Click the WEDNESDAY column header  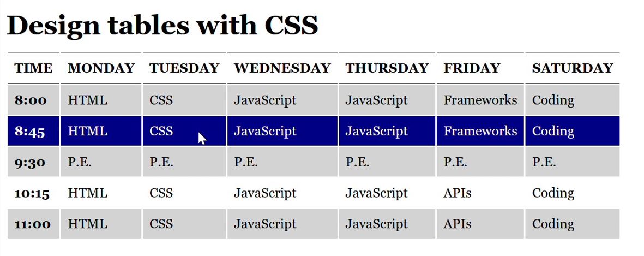pos(282,68)
